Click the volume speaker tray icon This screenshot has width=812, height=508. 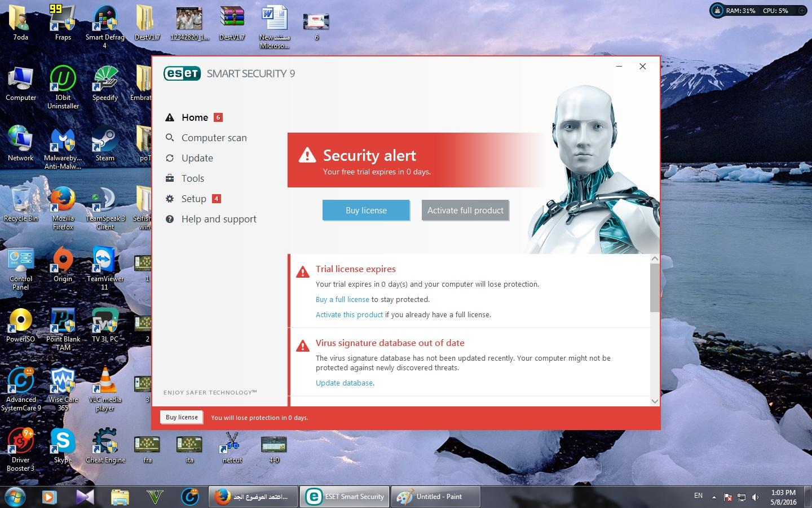(x=755, y=497)
